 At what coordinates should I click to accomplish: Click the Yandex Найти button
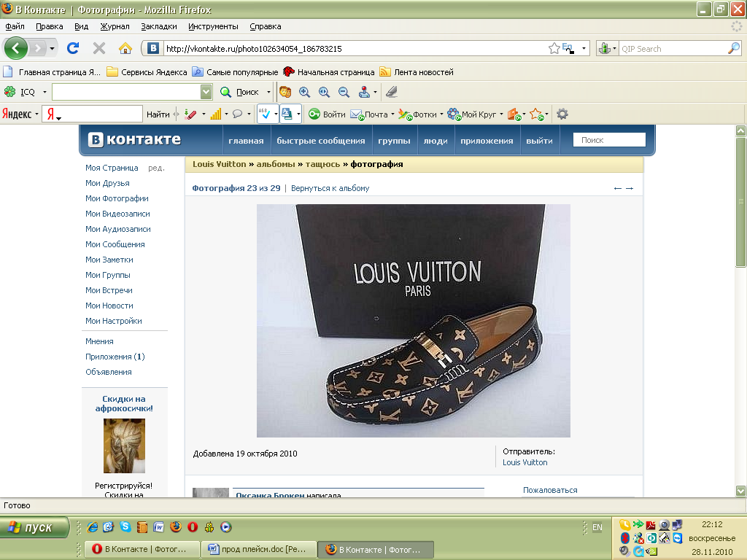[x=158, y=114]
